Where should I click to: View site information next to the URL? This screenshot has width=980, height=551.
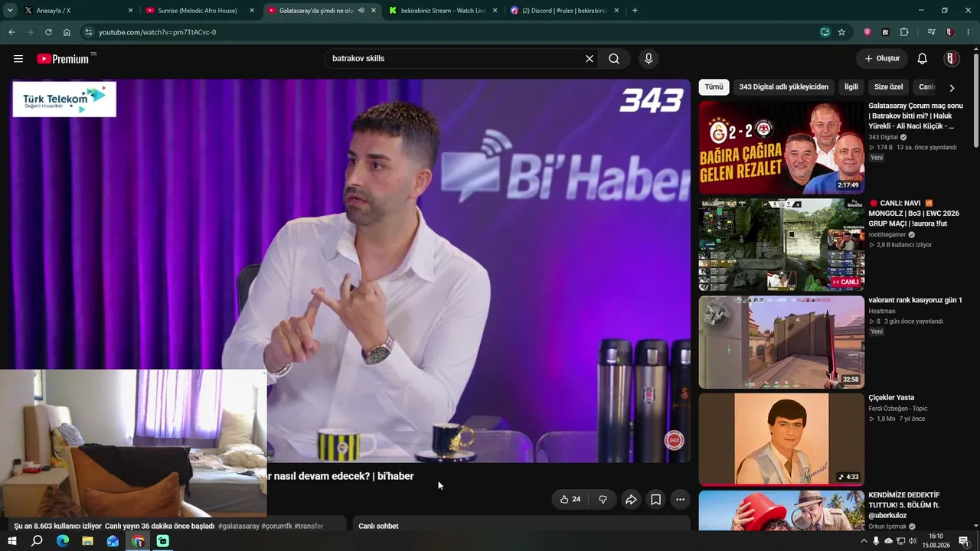tap(88, 32)
